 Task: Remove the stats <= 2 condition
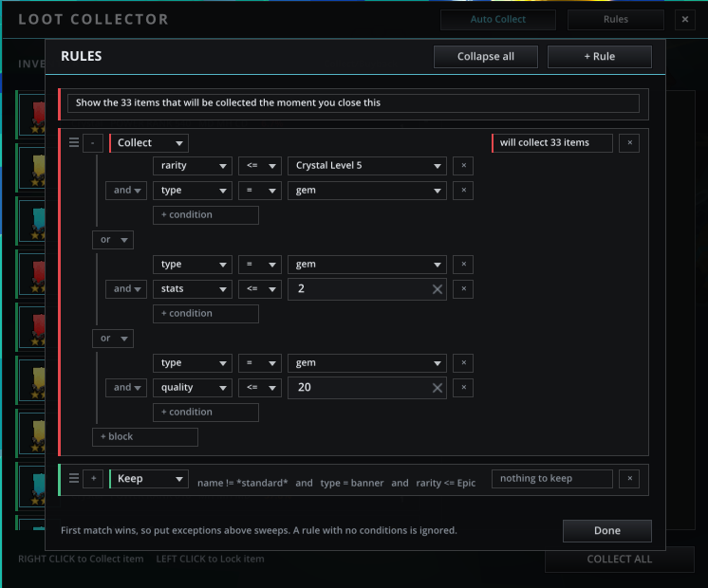pyautogui.click(x=463, y=289)
